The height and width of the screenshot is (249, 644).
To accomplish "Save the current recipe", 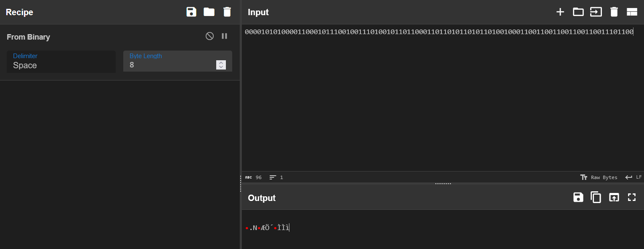I will [x=191, y=12].
